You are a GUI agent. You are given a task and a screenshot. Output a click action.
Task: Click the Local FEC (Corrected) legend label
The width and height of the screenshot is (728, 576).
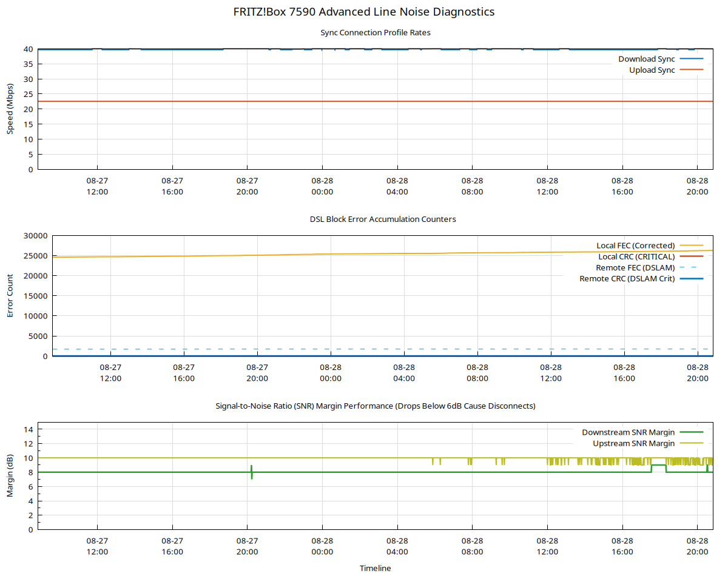coord(636,246)
